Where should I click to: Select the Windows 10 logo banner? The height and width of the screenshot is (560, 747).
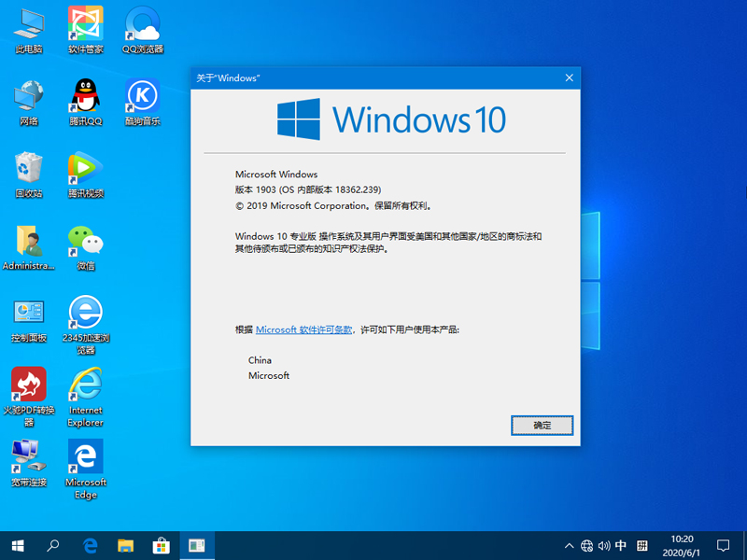pos(391,119)
